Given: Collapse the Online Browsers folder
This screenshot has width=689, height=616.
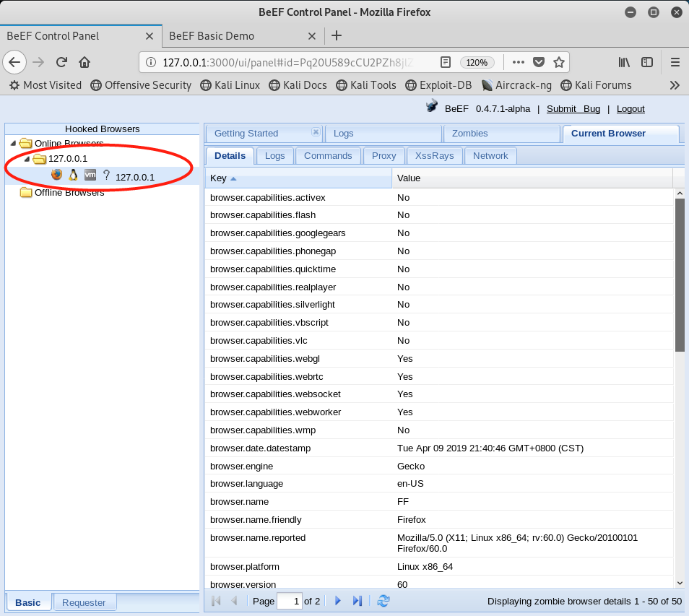Looking at the screenshot, I should coord(13,143).
